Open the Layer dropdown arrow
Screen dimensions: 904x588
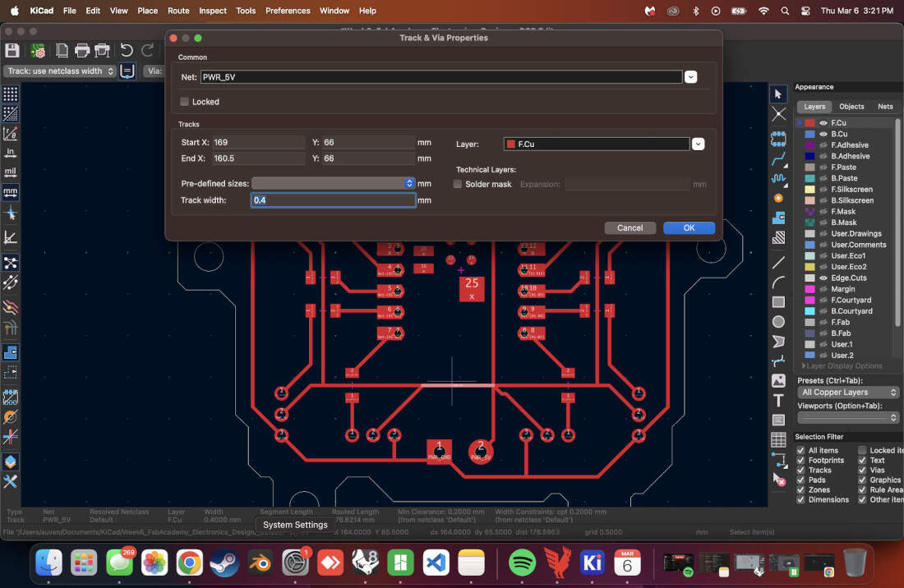[699, 144]
